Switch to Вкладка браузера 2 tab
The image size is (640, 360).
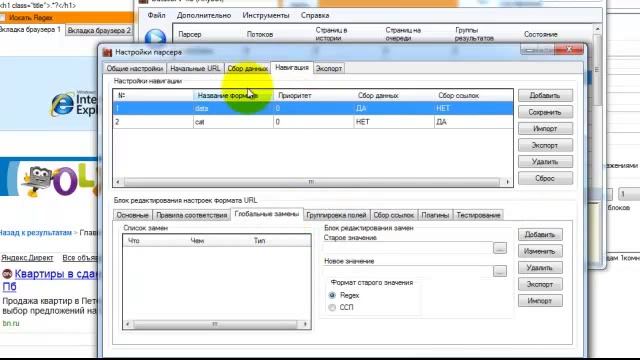click(99, 30)
